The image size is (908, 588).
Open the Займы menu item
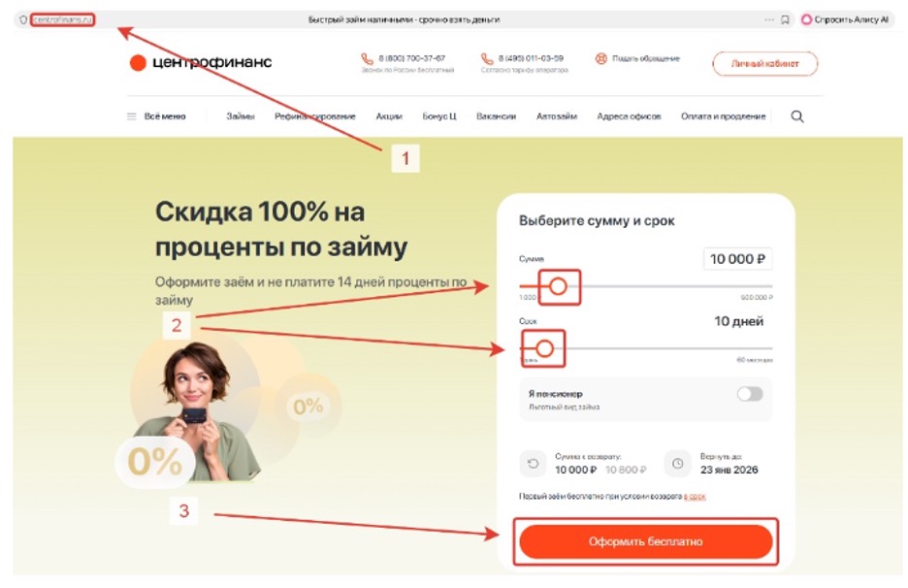click(x=241, y=116)
